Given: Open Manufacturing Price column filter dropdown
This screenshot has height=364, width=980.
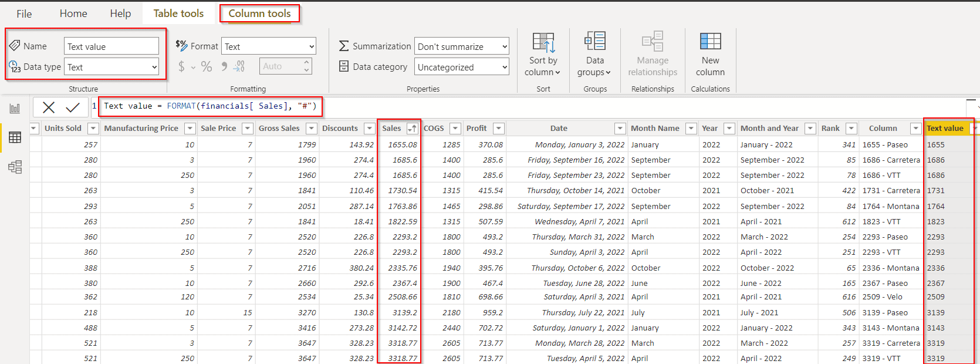Looking at the screenshot, I should pyautogui.click(x=190, y=128).
